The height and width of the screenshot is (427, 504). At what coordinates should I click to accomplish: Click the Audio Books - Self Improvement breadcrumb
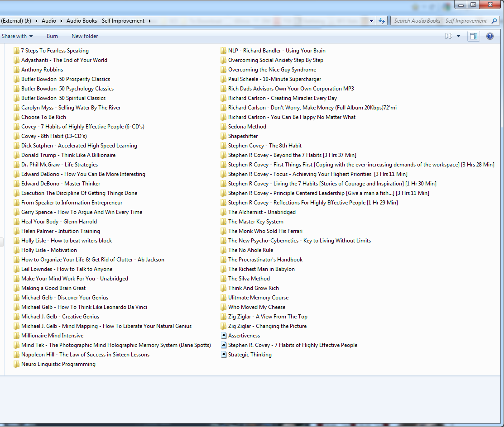(106, 21)
